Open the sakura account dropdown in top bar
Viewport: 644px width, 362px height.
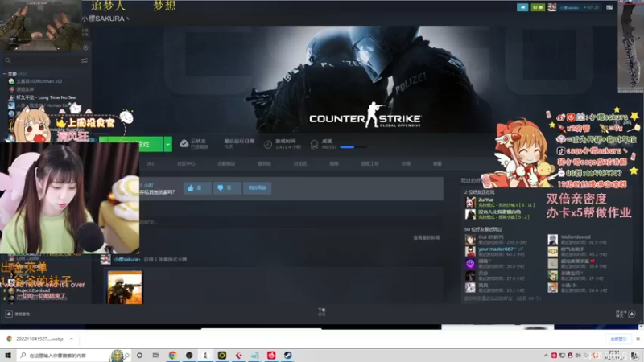[x=580, y=7]
